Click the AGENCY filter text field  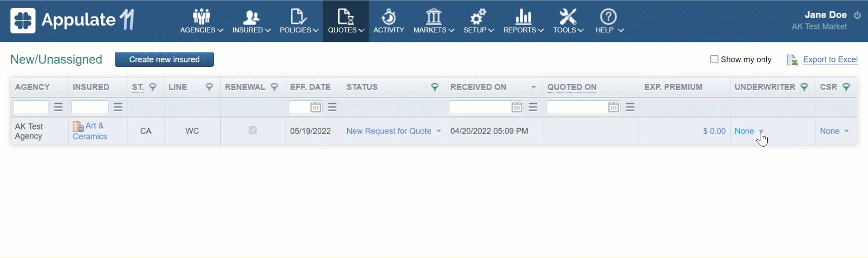31,107
